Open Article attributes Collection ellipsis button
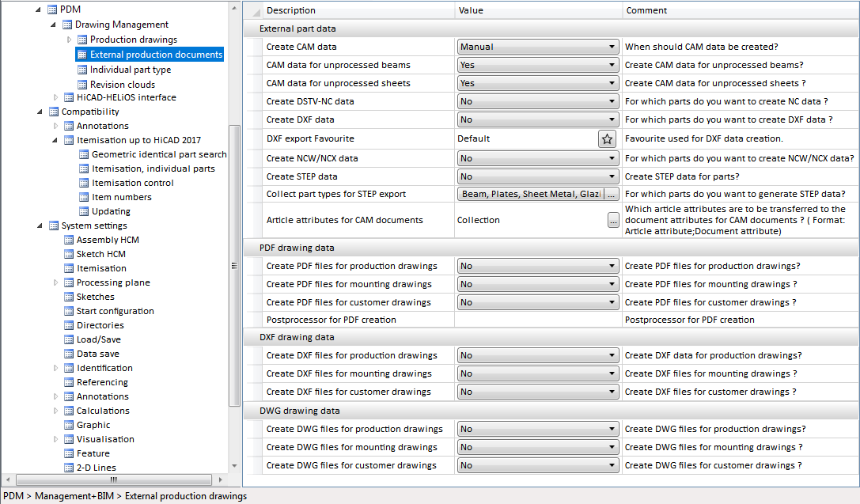This screenshot has width=860, height=504. 612,221
